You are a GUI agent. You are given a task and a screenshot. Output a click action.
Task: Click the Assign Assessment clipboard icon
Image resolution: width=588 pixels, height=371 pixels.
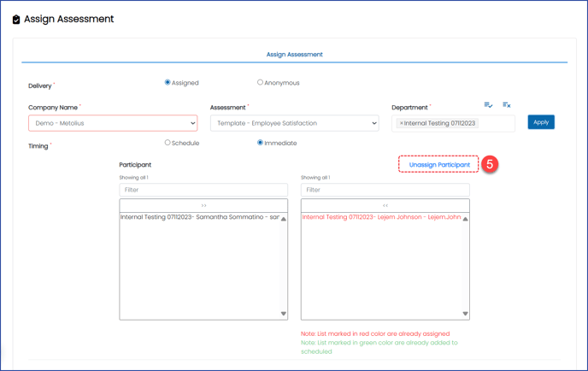pos(16,19)
